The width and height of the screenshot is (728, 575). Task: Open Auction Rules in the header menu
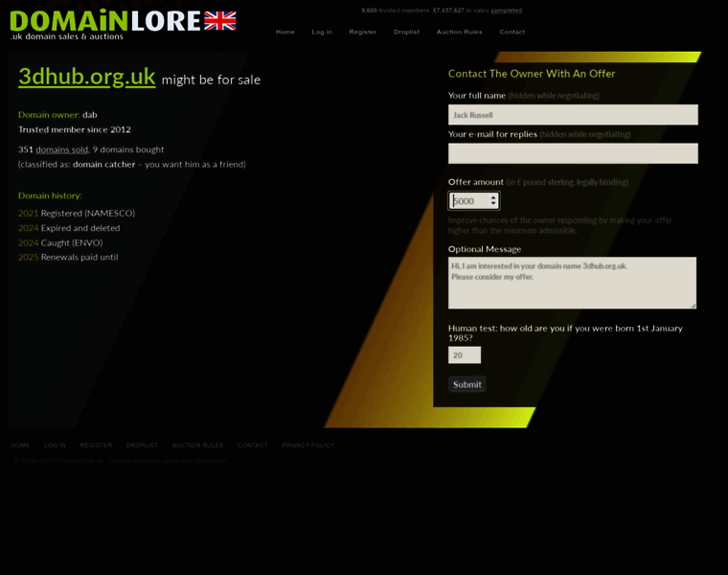click(x=460, y=32)
